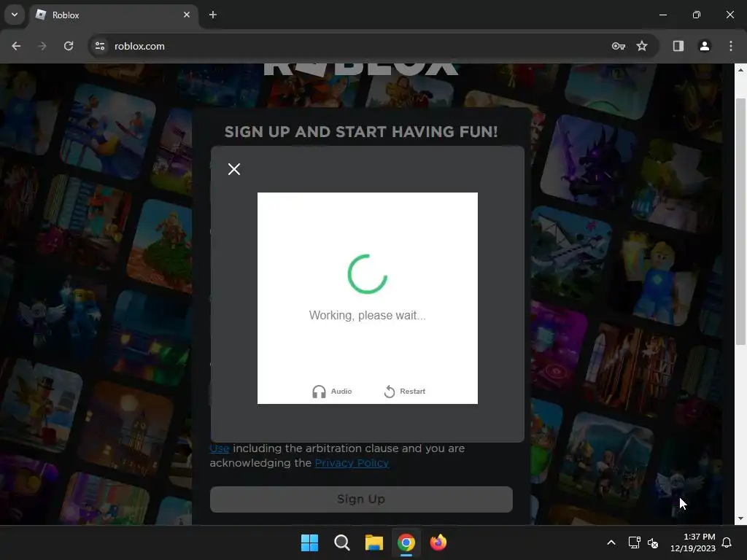
Task: Click the page vertical scrollbar thumb
Action: pyautogui.click(x=740, y=222)
